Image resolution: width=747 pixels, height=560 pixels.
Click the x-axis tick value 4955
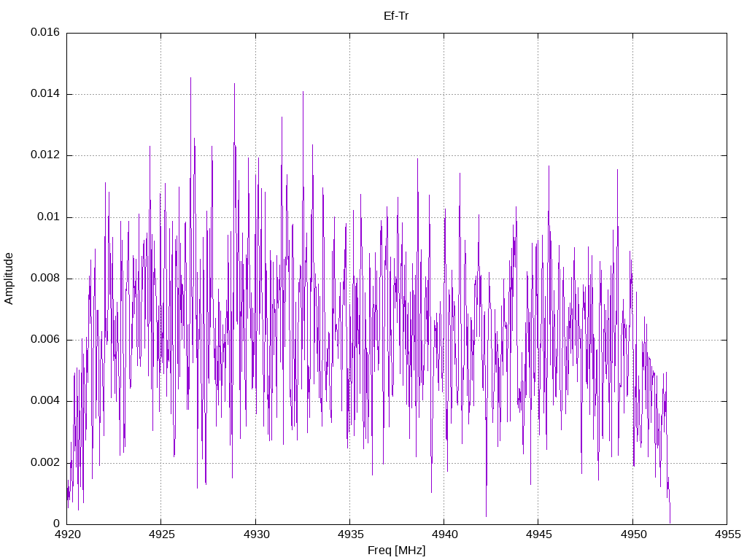point(727,534)
